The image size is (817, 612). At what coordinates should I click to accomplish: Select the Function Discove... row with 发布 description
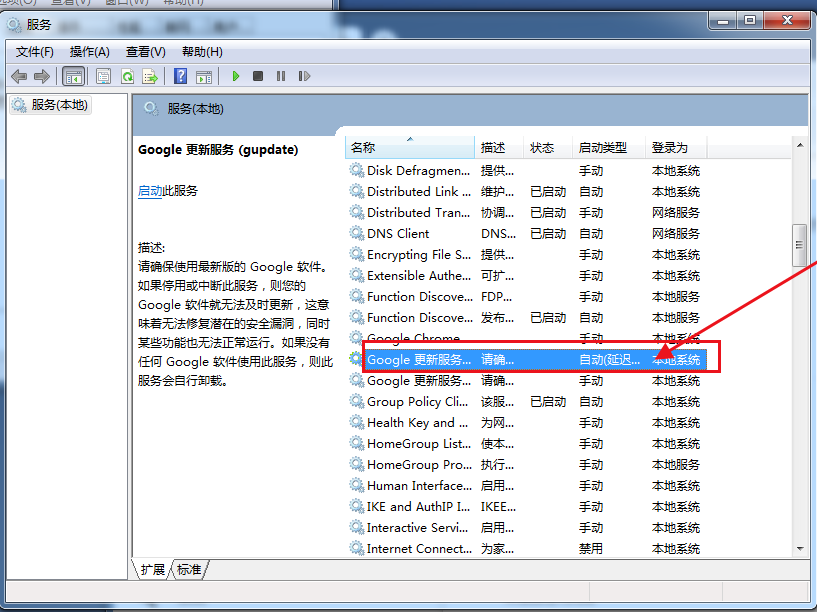tap(525, 317)
